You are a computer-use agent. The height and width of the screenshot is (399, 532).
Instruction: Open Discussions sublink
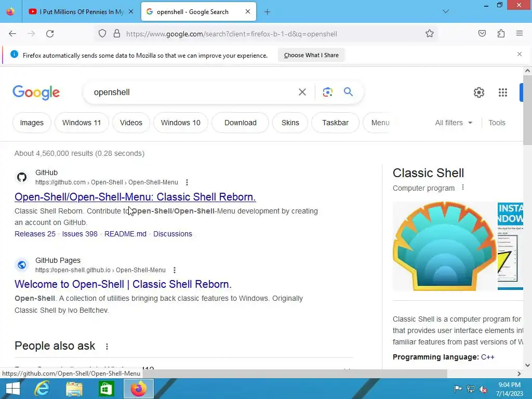[172, 234]
